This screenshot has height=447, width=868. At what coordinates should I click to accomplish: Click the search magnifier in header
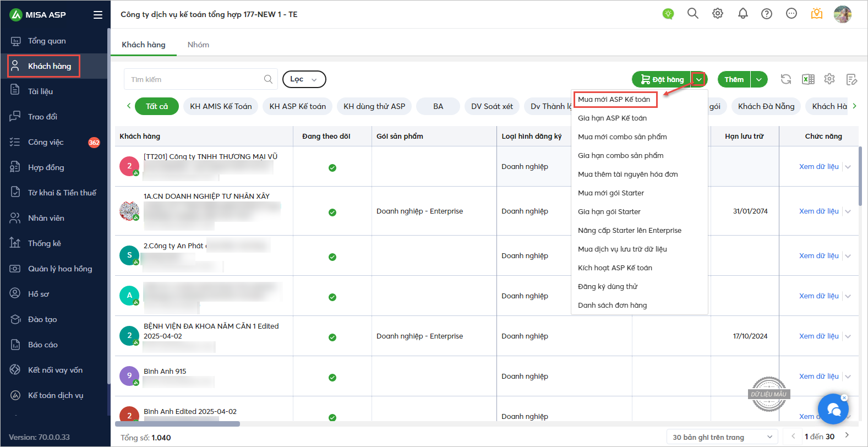(x=693, y=14)
